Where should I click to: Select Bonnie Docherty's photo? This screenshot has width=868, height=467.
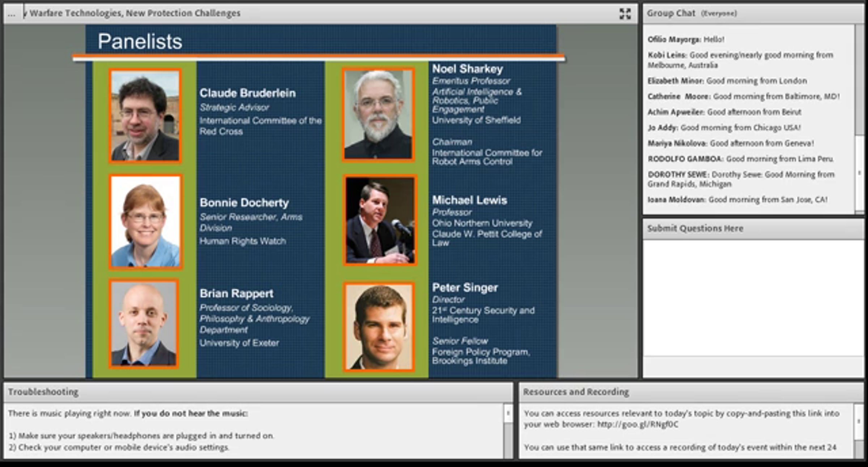click(146, 222)
